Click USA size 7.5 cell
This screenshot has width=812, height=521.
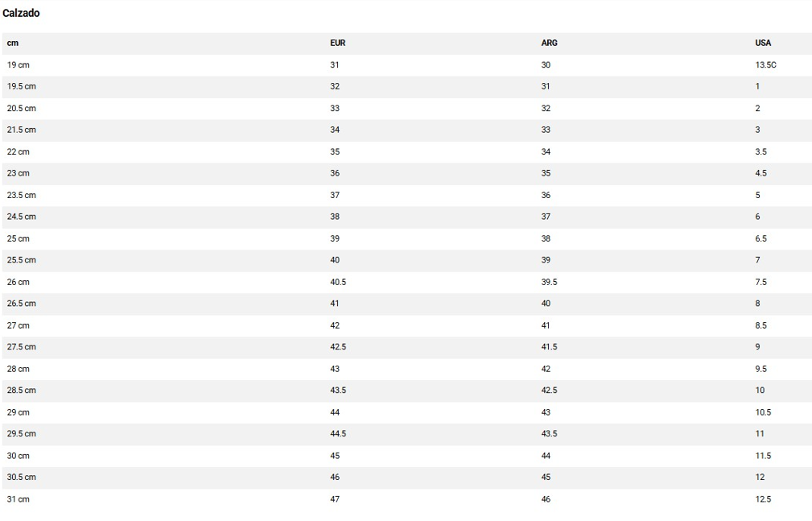760,282
